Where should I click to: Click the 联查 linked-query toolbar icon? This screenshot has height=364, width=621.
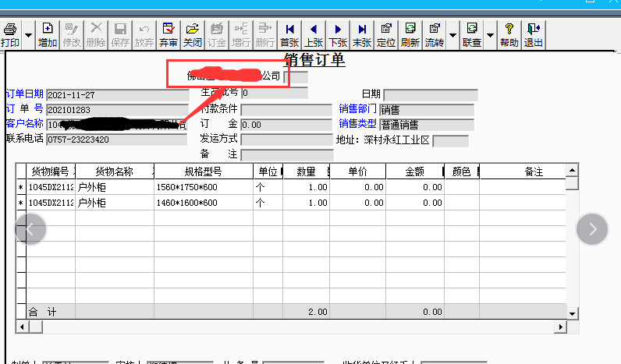[472, 35]
